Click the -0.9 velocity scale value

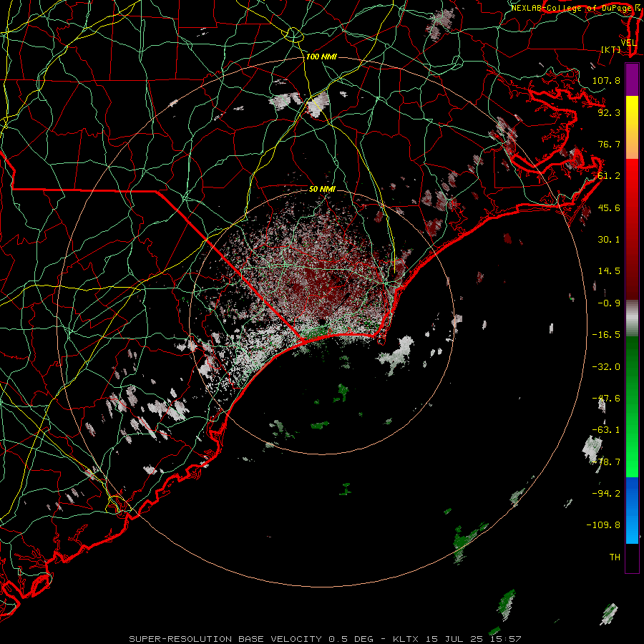coord(609,303)
